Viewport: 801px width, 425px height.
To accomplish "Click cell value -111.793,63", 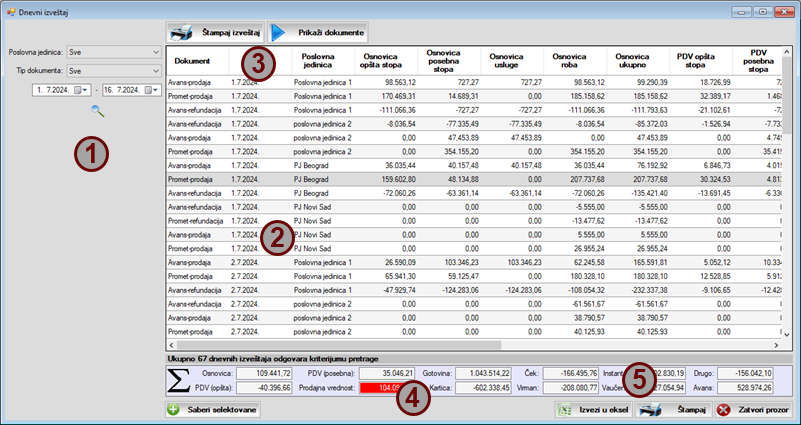I will pos(650,110).
